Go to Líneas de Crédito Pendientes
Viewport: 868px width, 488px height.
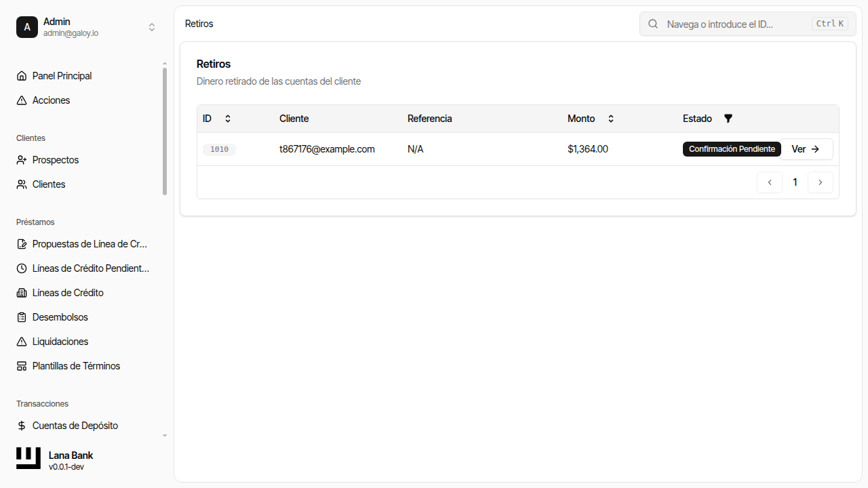point(90,268)
